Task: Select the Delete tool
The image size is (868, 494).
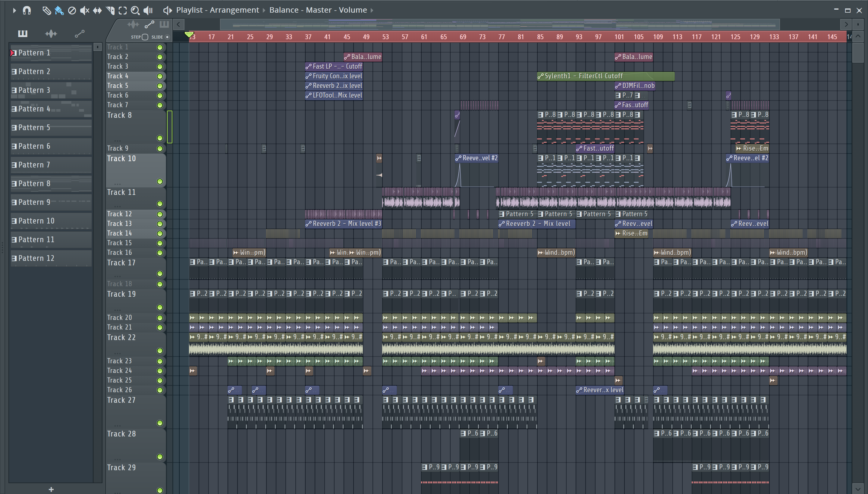Action: pyautogui.click(x=72, y=11)
